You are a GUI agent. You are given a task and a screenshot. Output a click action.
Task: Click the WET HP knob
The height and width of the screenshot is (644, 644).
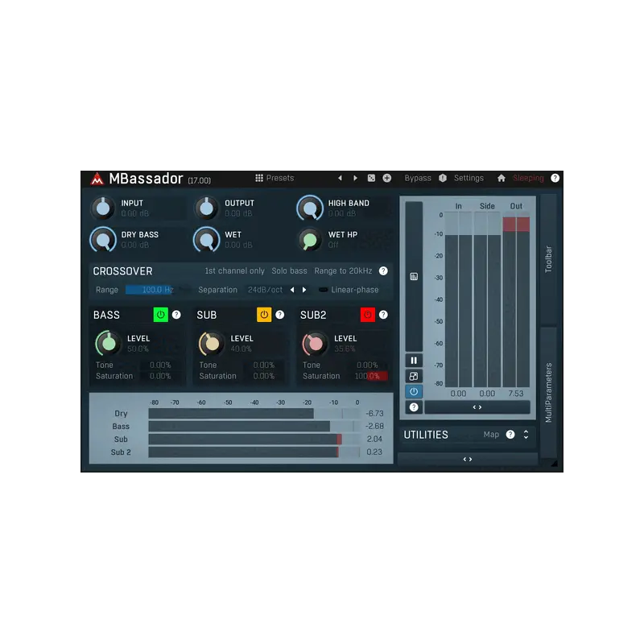[x=310, y=239]
